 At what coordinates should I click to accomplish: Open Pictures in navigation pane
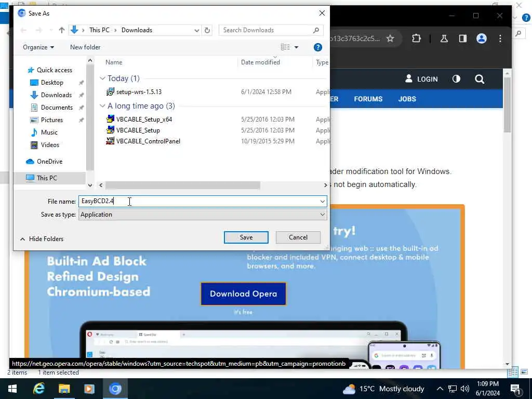point(51,120)
